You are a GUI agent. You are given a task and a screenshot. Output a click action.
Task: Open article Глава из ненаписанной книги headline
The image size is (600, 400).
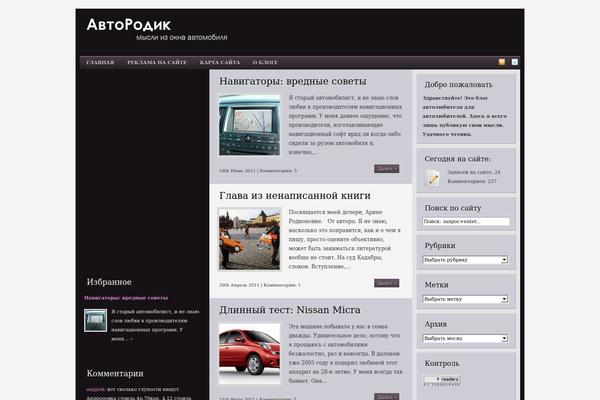295,196
